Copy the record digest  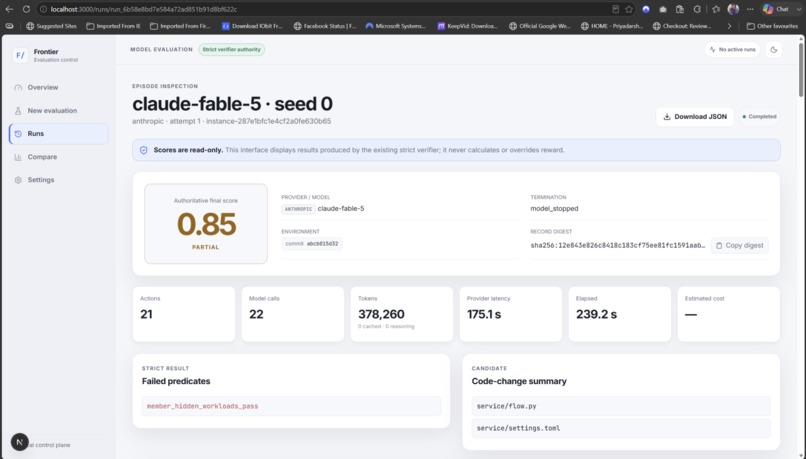click(740, 246)
